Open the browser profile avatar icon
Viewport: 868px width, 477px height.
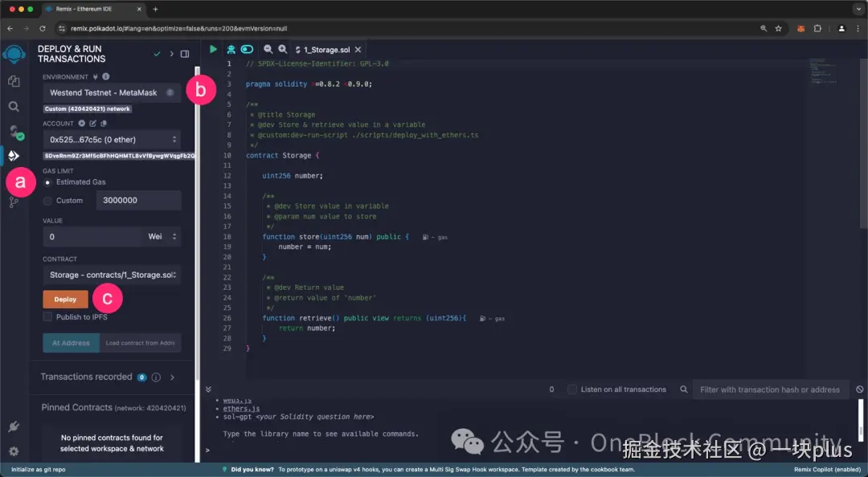pyautogui.click(x=841, y=28)
